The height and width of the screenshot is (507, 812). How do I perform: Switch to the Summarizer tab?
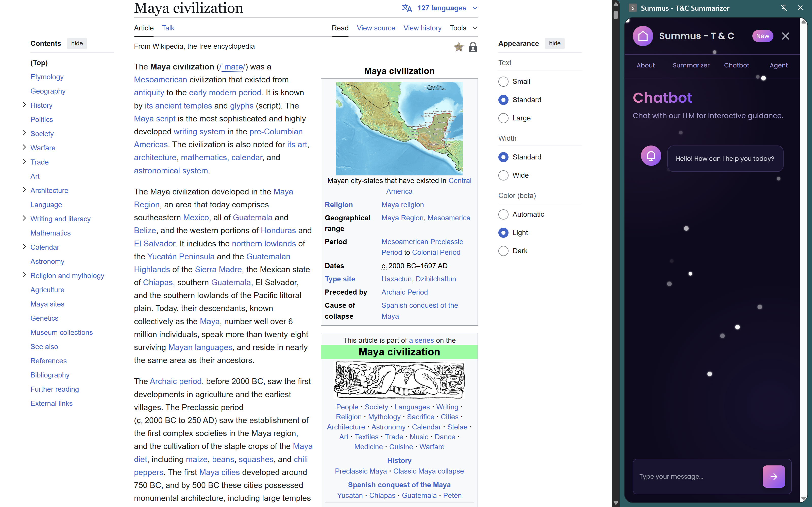[691, 65]
